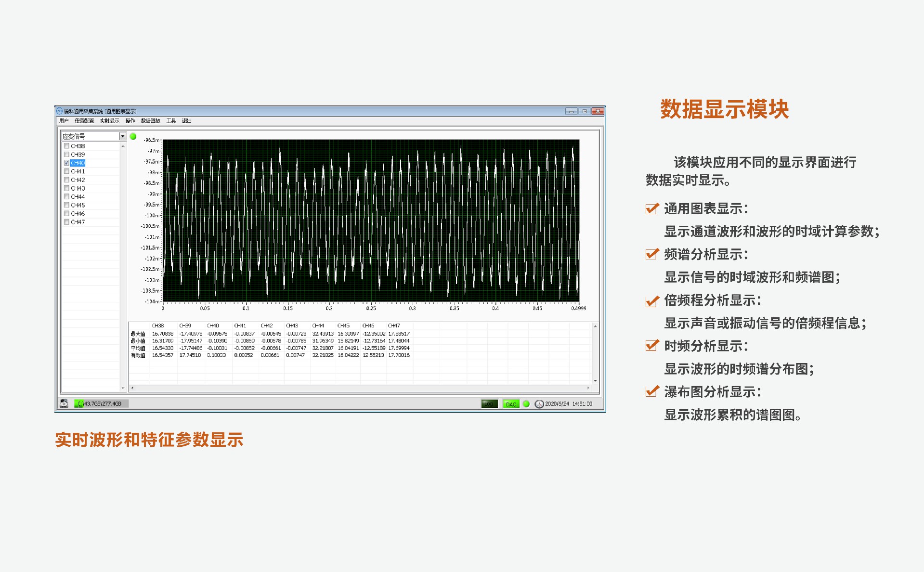Click the disk drive icon in status bar

64,403
